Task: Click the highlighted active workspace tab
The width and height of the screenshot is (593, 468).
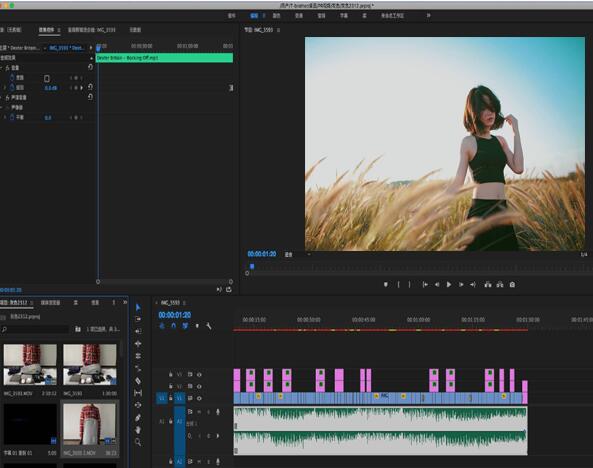Action: (254, 16)
